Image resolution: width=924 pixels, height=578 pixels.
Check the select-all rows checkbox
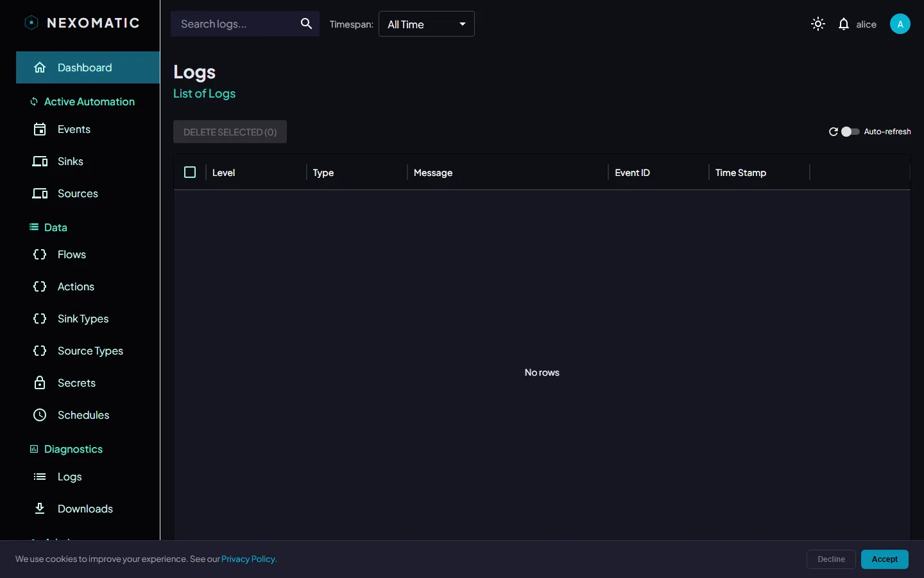tap(190, 172)
